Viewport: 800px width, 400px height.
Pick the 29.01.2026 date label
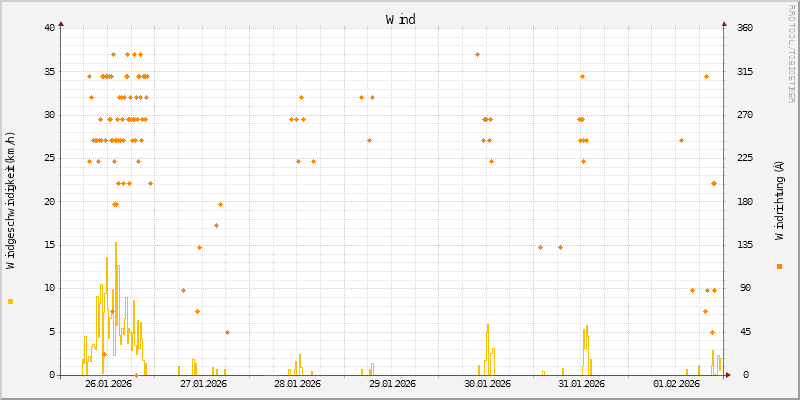pyautogui.click(x=393, y=383)
